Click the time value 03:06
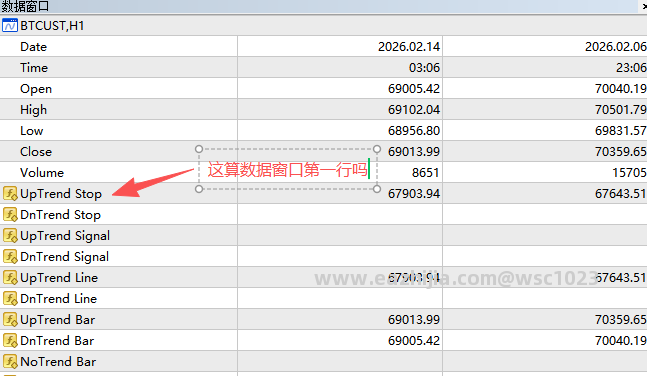The height and width of the screenshot is (376, 647). 424,68
